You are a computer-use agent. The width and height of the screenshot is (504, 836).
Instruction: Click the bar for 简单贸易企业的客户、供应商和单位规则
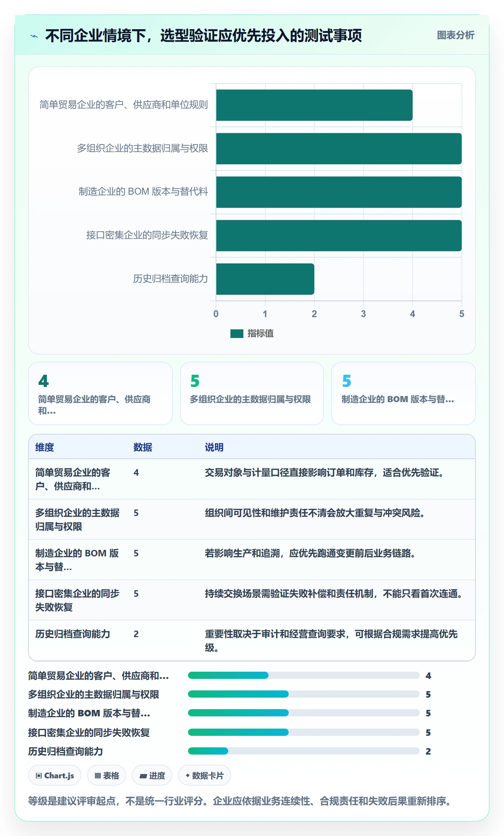314,105
